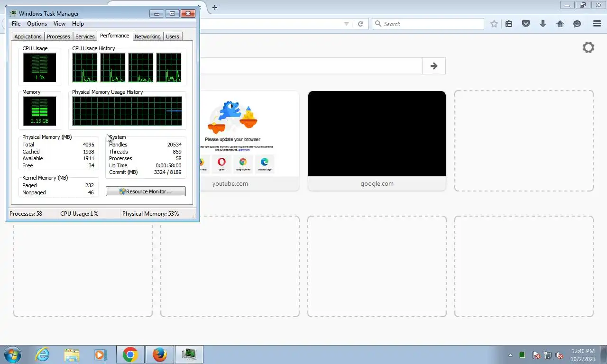Click the Physical Memory Usage History graph

(x=127, y=111)
